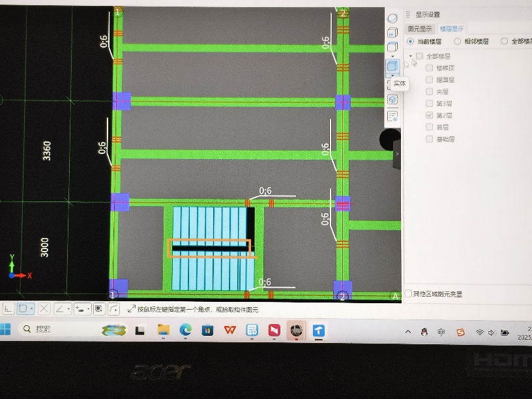
Task: Open the avatar app on taskbar
Action: [296, 330]
